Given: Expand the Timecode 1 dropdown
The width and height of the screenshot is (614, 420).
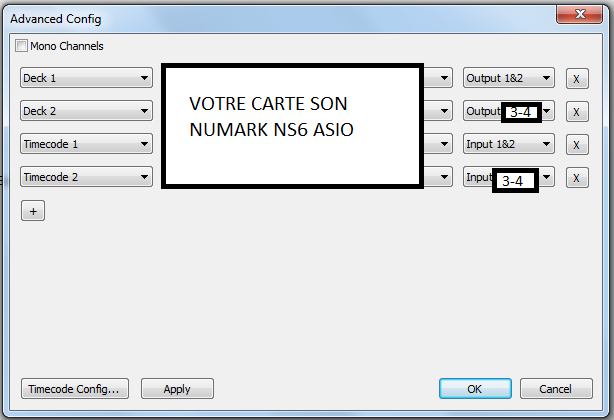Looking at the screenshot, I should pos(86,144).
